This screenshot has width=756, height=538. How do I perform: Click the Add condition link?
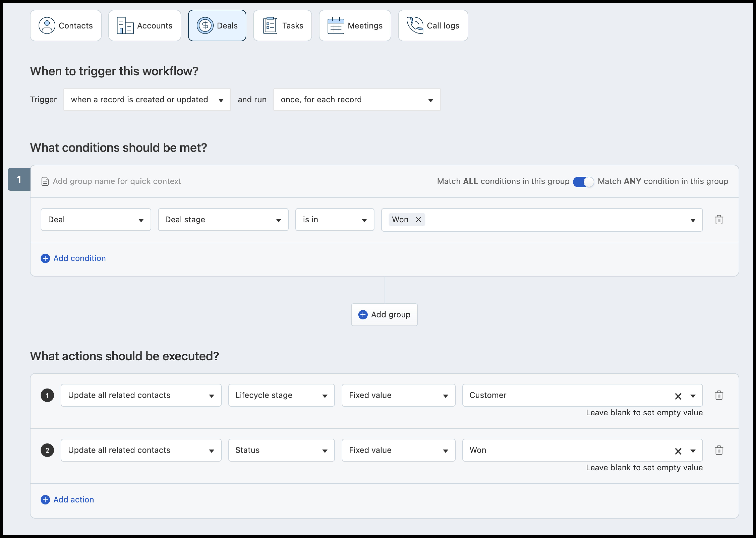73,258
